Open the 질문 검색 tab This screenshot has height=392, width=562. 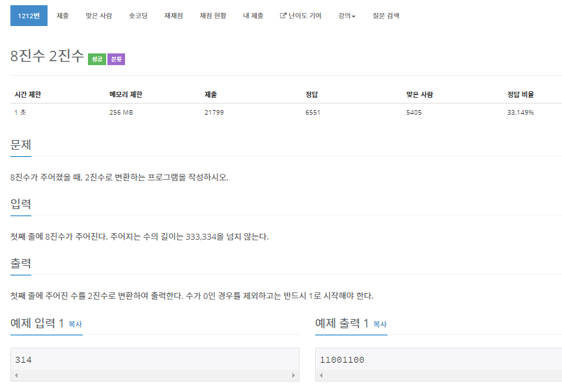pos(386,16)
